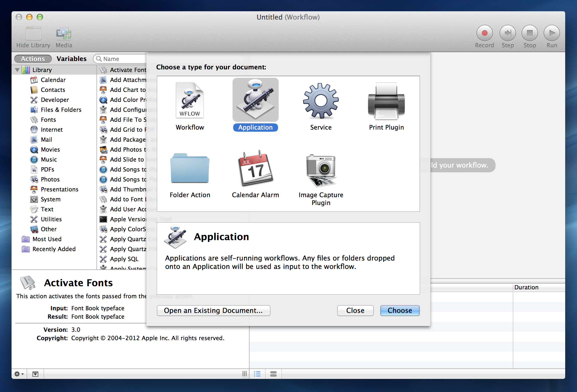Select the Application document type icon
The width and height of the screenshot is (577, 392).
[255, 100]
